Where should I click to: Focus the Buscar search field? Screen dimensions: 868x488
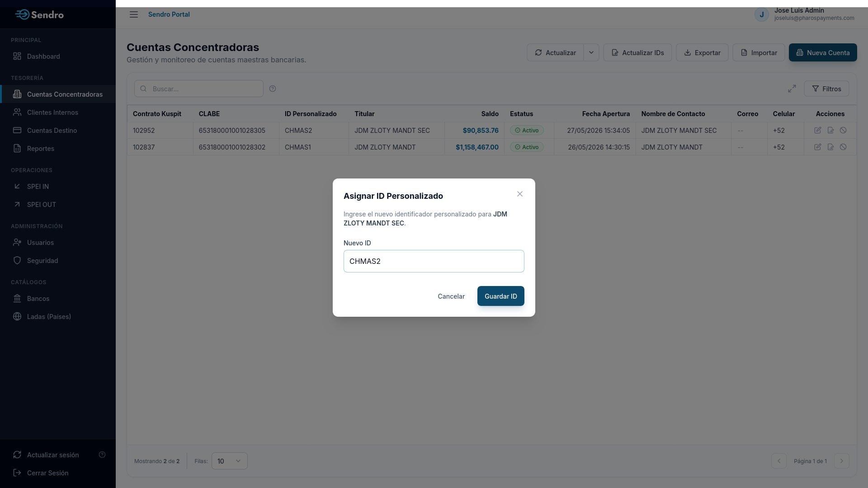(x=199, y=89)
